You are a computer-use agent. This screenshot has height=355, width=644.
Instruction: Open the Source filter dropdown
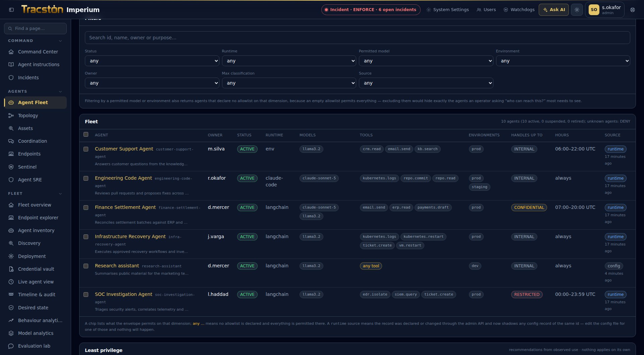pyautogui.click(x=426, y=83)
